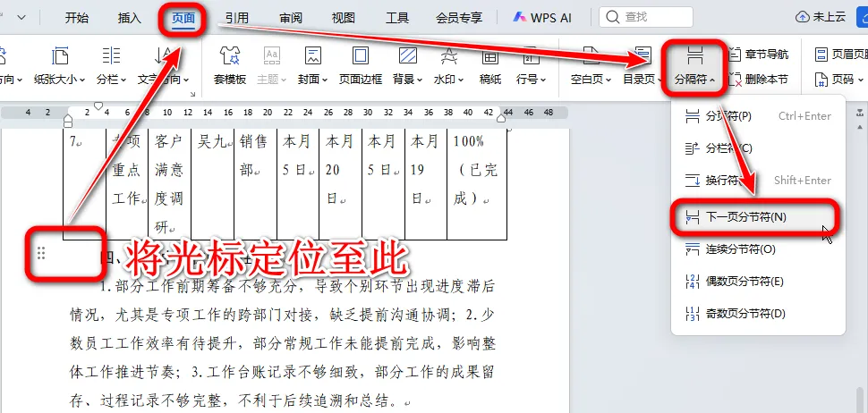Click the six-dot paragraph handle icon
Screen dimensions: 868x413
41,254
